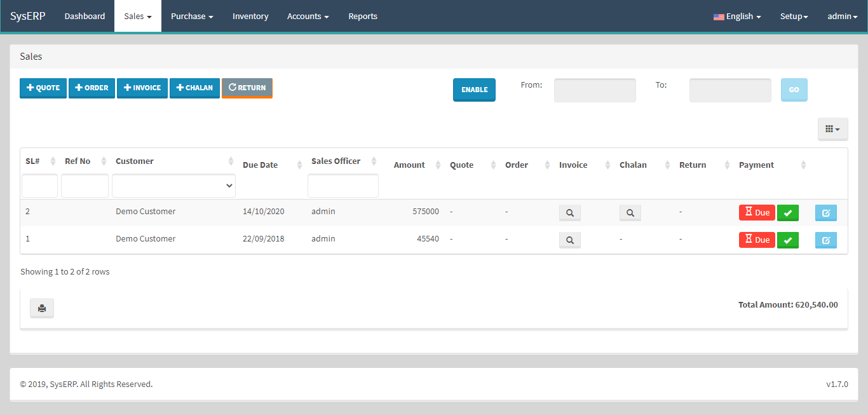Print the sales list
This screenshot has height=415, width=868.
42,308
